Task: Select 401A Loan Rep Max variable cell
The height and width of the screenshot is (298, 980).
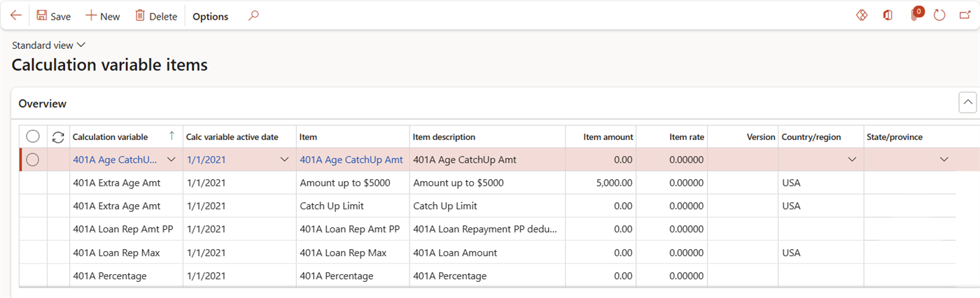Action: [126, 253]
